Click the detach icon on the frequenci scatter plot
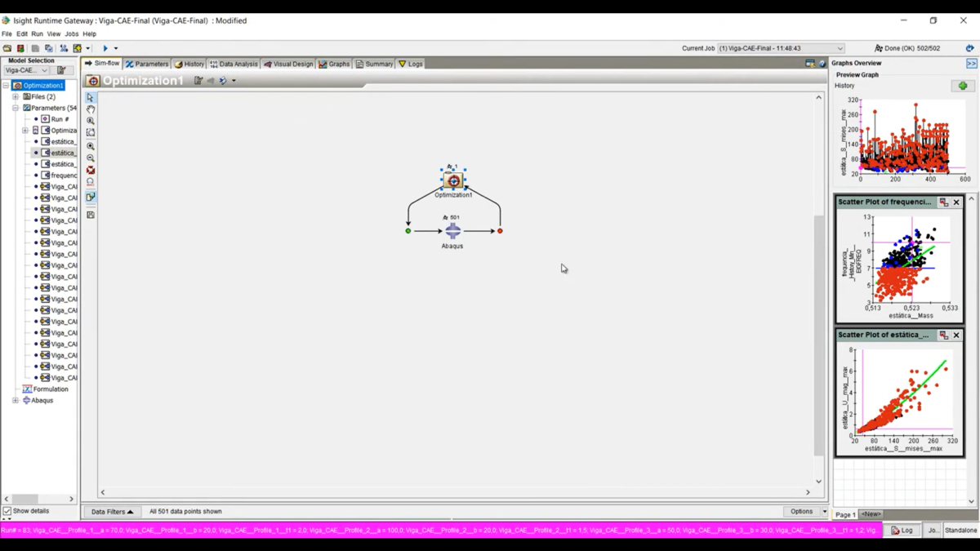The height and width of the screenshot is (551, 980). (944, 202)
